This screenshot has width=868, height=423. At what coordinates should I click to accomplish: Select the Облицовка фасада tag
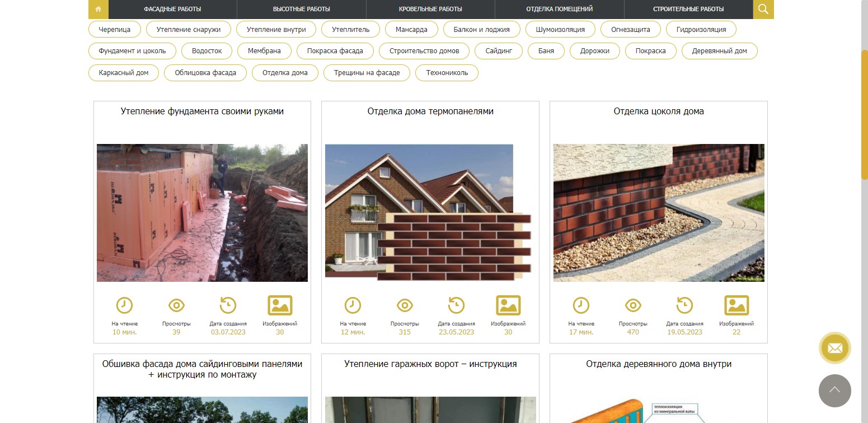coord(205,73)
